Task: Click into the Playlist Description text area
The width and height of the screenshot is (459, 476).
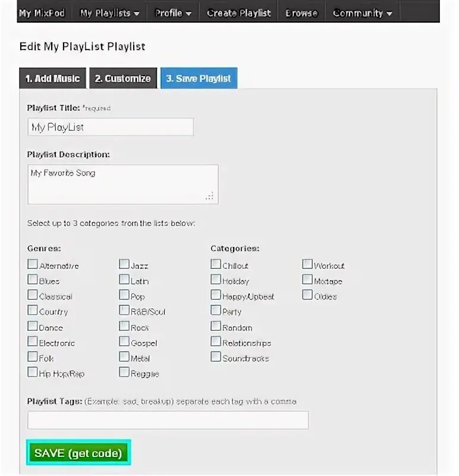Action: [x=122, y=184]
